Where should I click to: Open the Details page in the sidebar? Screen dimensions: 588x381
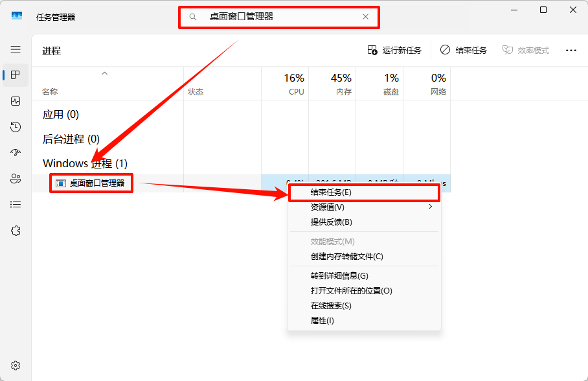coord(14,204)
